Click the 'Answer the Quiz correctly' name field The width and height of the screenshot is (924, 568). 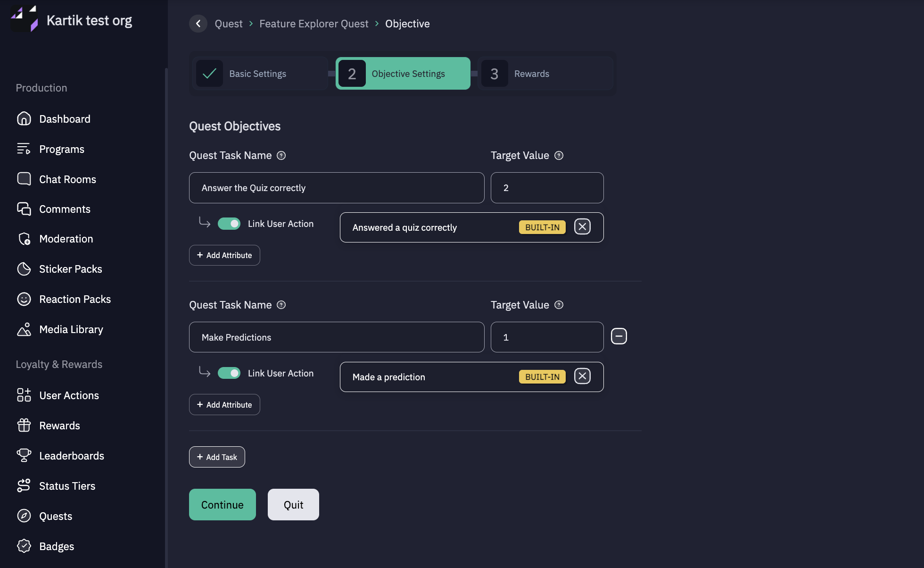pos(336,188)
